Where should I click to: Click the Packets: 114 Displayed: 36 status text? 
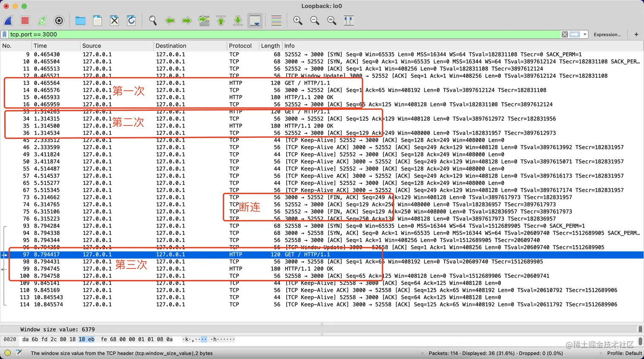pos(496,353)
